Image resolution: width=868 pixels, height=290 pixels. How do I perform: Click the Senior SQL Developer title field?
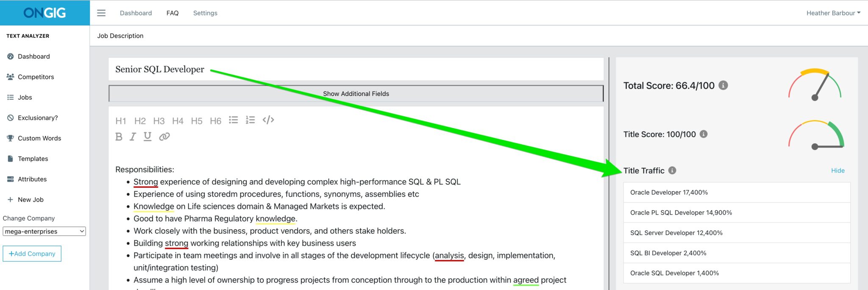tap(356, 70)
